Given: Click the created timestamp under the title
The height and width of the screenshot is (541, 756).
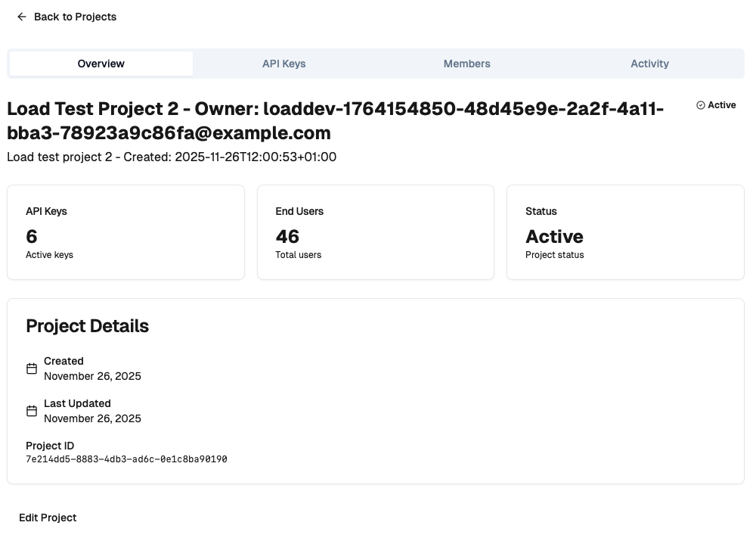Looking at the screenshot, I should [171, 157].
